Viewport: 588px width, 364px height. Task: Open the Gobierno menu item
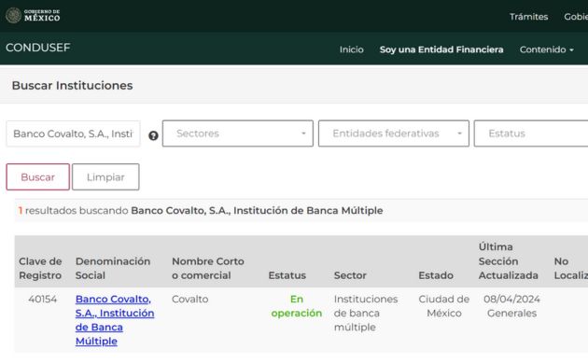pos(576,17)
